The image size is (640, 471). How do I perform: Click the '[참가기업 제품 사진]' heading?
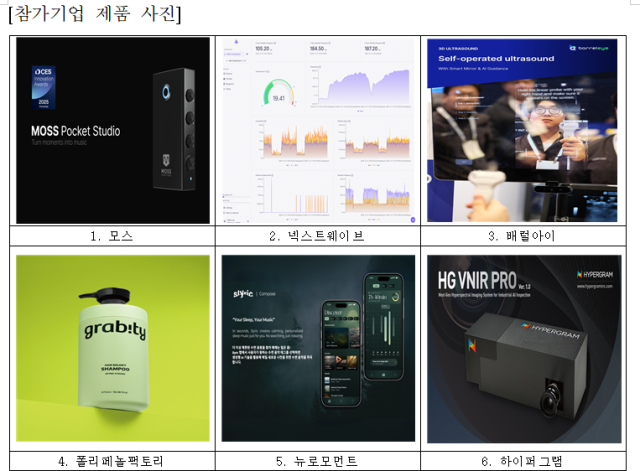(94, 14)
